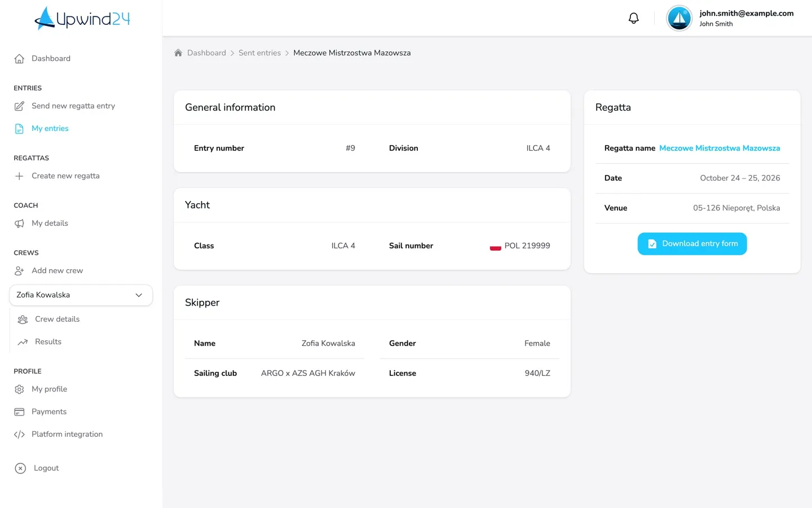Click the Dashboard house icon in sidebar
812x508 pixels.
coord(19,59)
